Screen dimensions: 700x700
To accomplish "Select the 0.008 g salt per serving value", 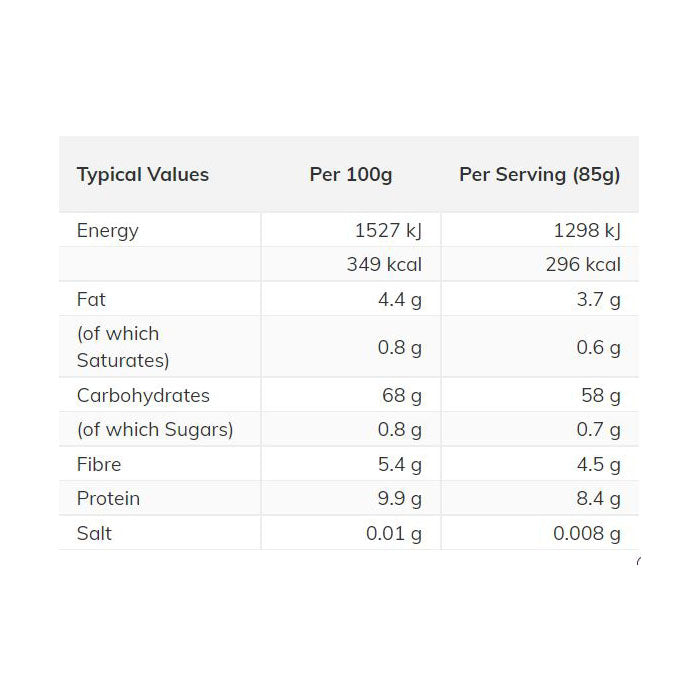I will point(587,533).
